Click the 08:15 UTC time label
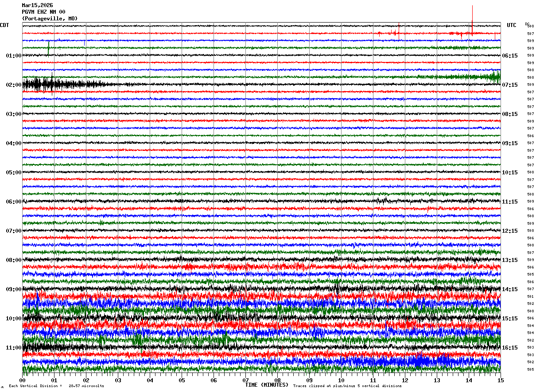Image resolution: width=536 pixels, height=392 pixels. 510,114
